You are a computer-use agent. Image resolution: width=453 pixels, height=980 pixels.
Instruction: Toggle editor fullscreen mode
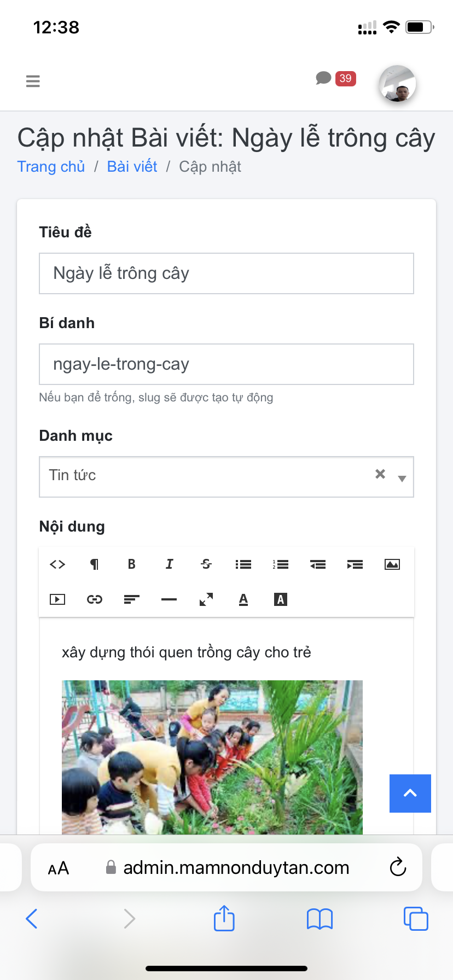coord(206,599)
